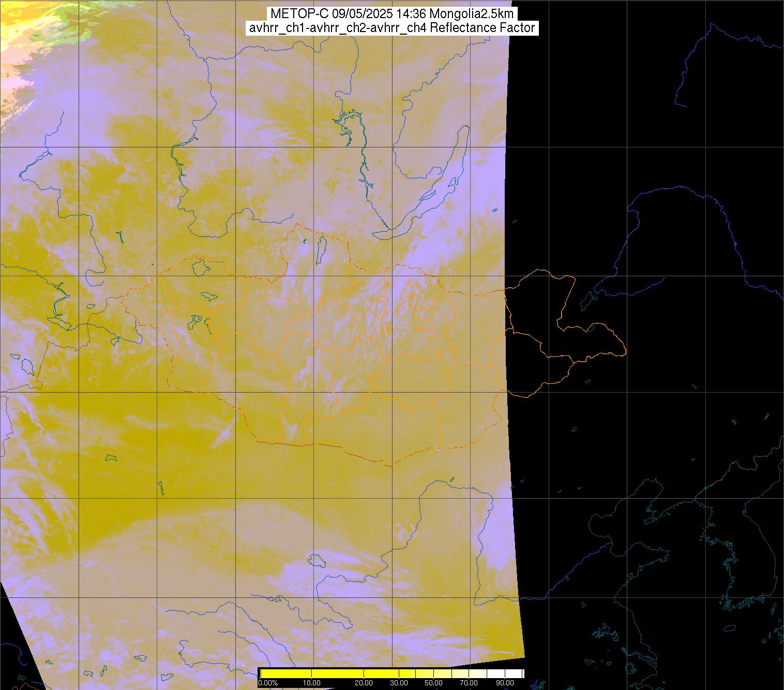Image resolution: width=784 pixels, height=690 pixels.
Task: Click the 50.00 label on the scale
Action: (434, 683)
